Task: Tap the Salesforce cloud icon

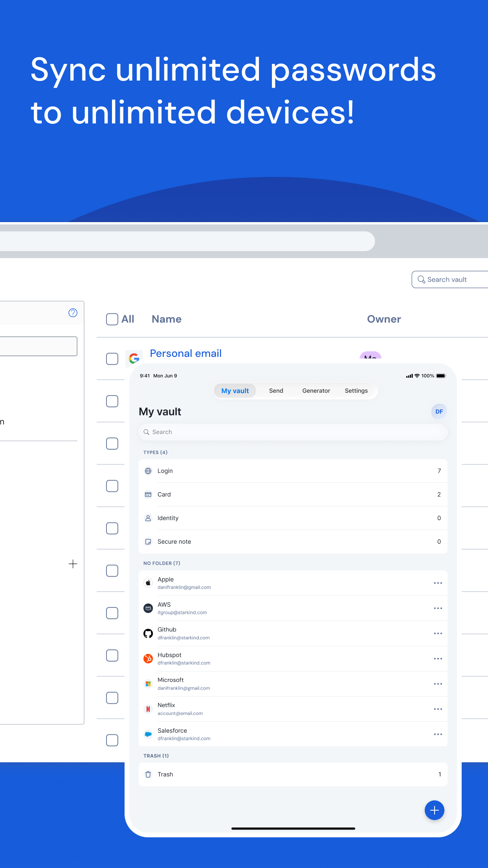Action: tap(148, 734)
